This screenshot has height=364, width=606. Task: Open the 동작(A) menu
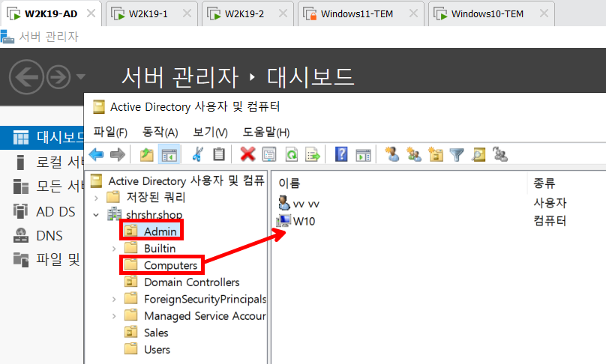pyautogui.click(x=160, y=132)
